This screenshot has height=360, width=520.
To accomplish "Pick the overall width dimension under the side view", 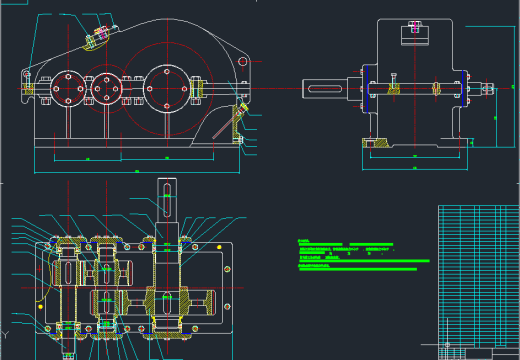I will [415, 169].
